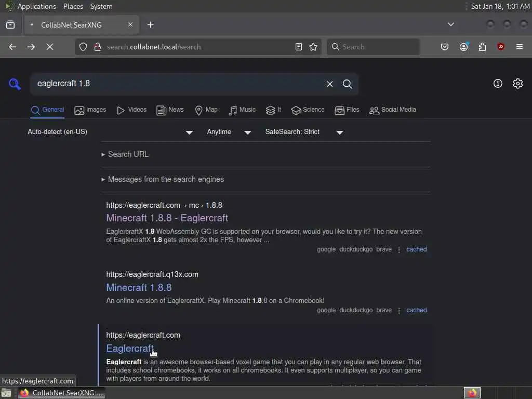Open the Auto-detect (en-US) language dropdown
532x399 pixels.
coord(110,132)
